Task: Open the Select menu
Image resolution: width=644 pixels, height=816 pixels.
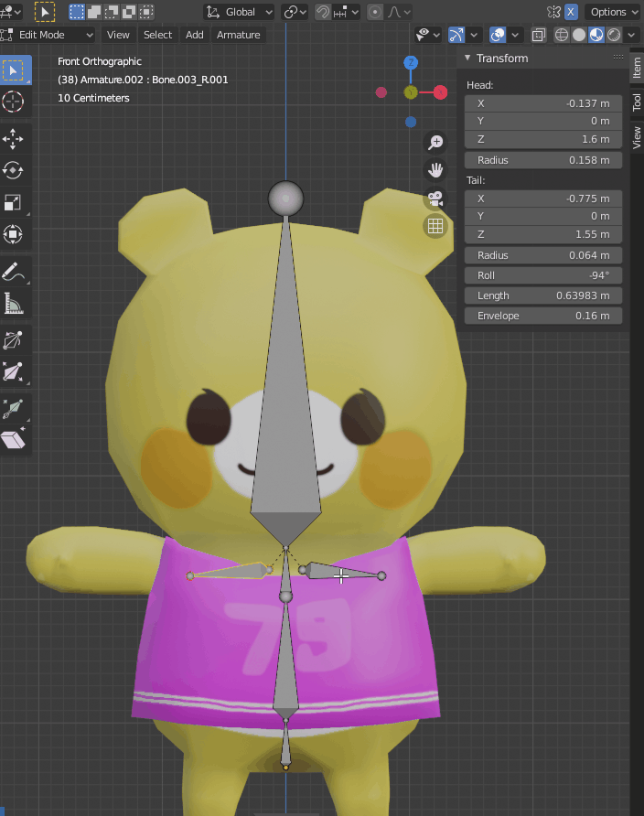Action: click(157, 35)
